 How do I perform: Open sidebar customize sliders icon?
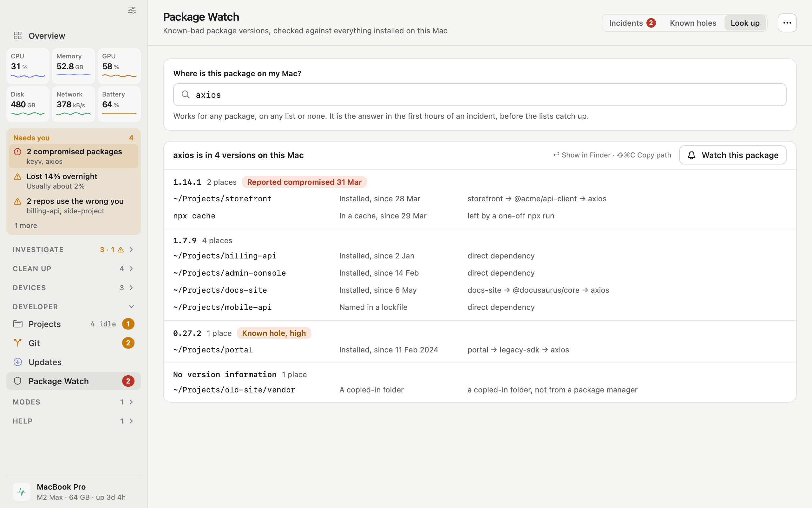(132, 10)
